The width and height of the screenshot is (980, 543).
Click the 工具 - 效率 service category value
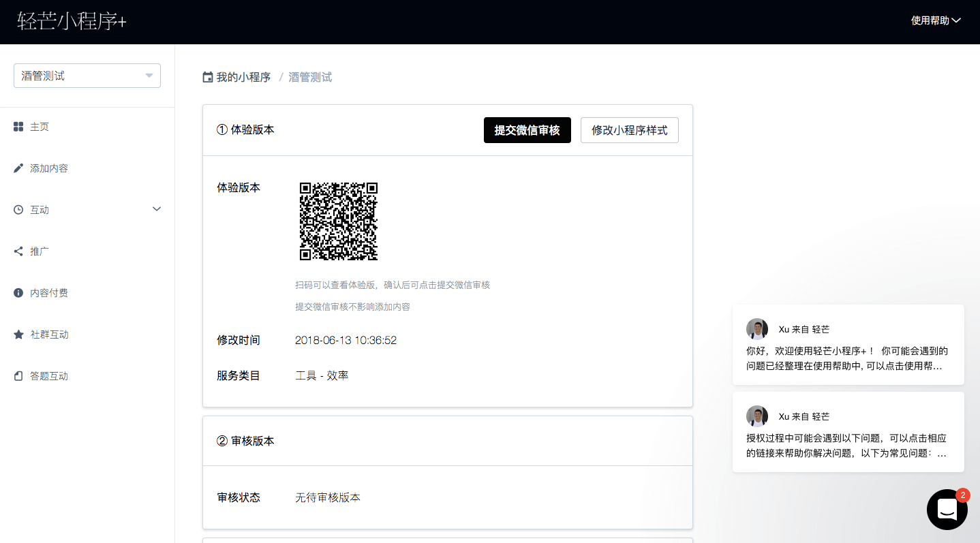322,375
